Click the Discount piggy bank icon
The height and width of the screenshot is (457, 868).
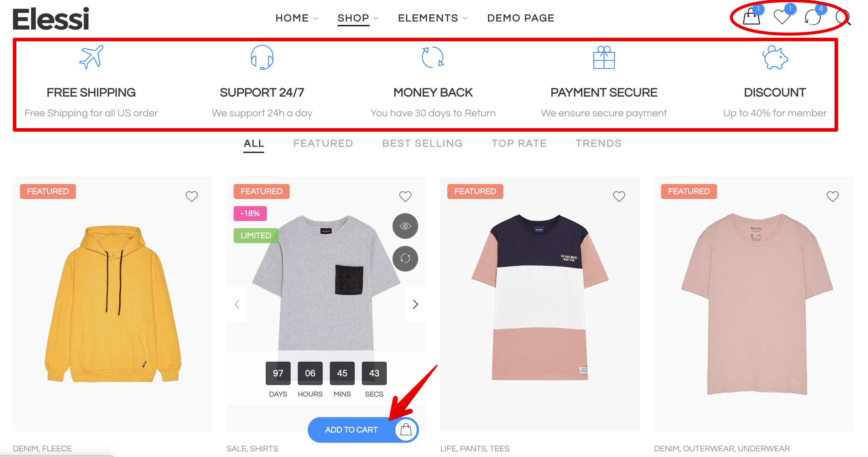(775, 57)
